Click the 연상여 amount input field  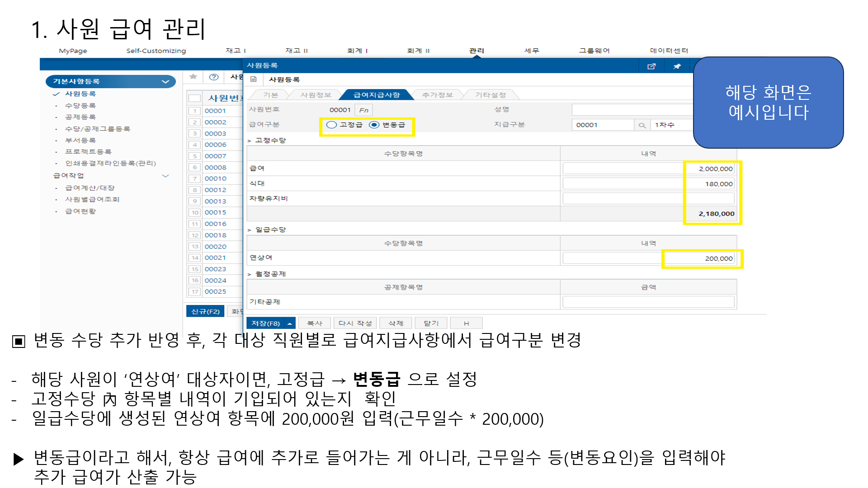[648, 258]
